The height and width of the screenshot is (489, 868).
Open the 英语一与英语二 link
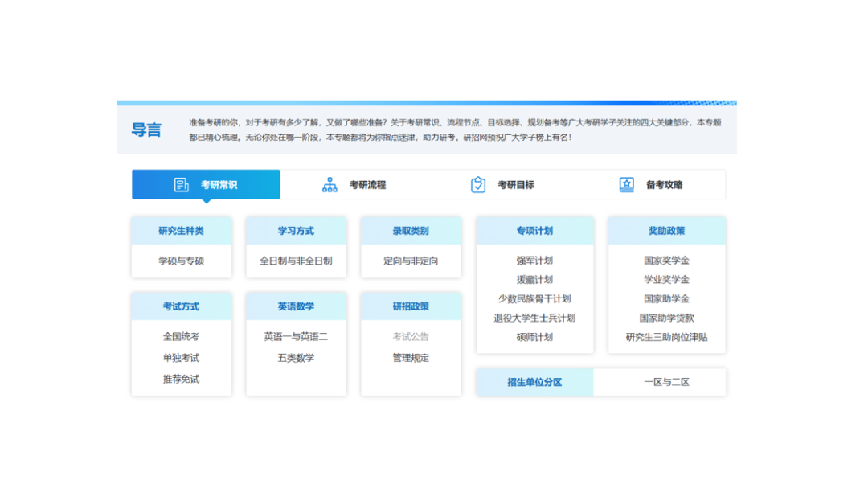(x=296, y=337)
